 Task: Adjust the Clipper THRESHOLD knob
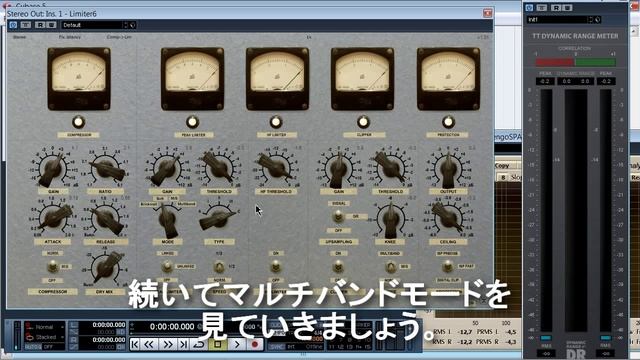pyautogui.click(x=391, y=168)
